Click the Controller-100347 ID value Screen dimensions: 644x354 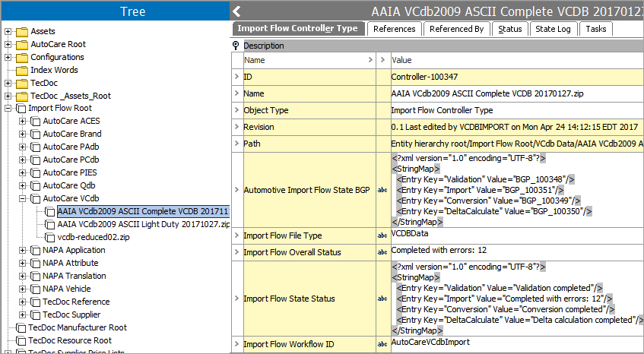click(424, 77)
